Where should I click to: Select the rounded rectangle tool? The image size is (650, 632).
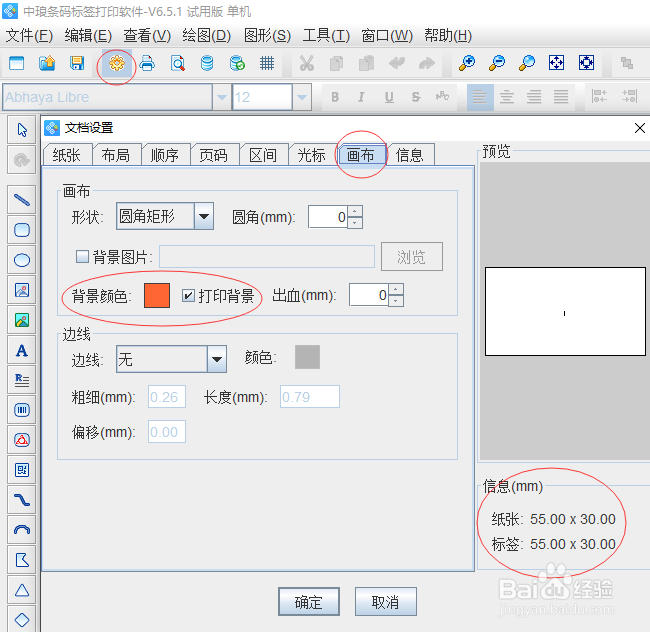point(22,230)
